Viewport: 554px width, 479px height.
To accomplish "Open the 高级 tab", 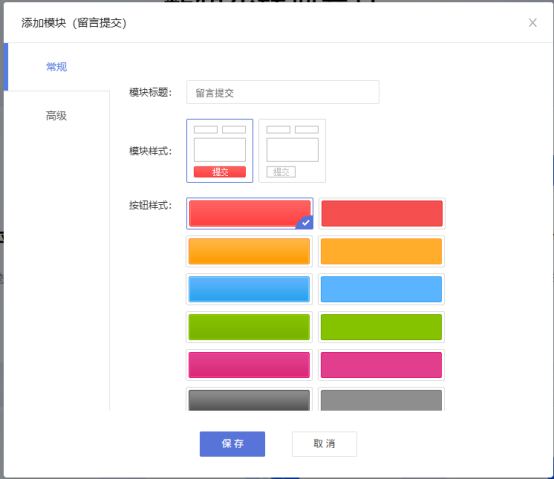I will coord(57,116).
